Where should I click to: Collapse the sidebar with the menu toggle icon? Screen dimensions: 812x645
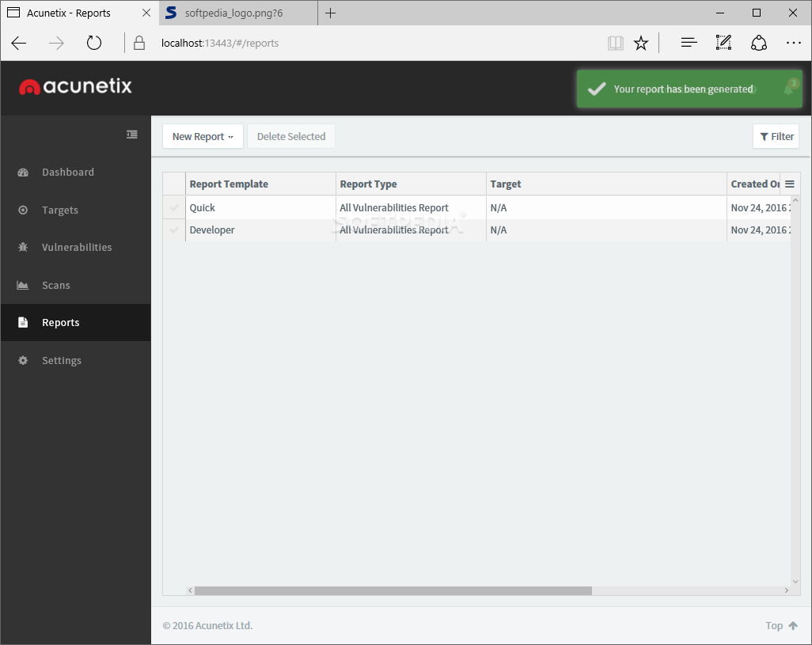point(132,135)
